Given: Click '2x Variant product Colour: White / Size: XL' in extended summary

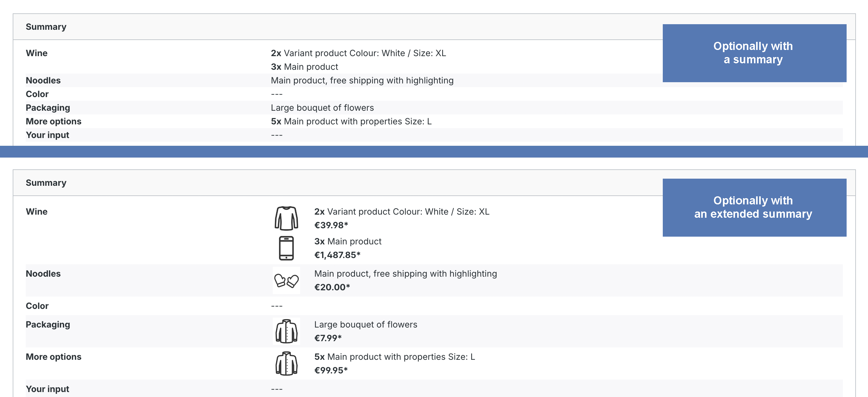Looking at the screenshot, I should tap(402, 212).
